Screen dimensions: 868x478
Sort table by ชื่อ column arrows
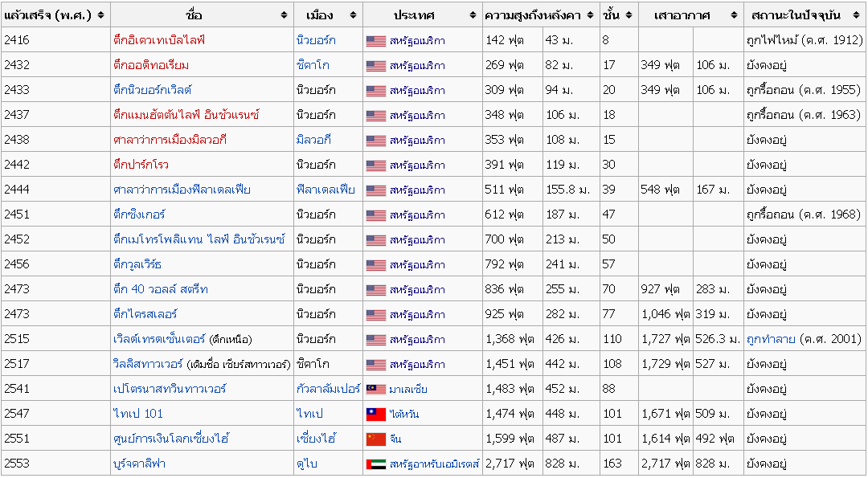tap(284, 15)
